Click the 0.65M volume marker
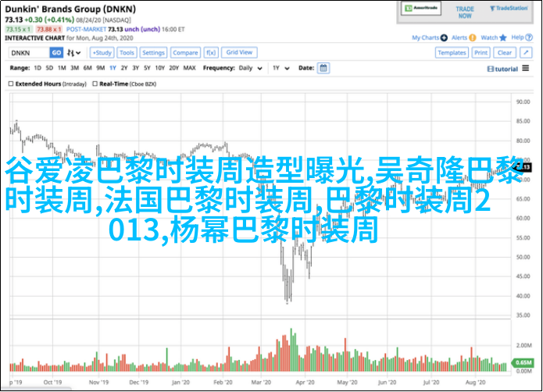This screenshot has height=392, width=543. [523, 362]
